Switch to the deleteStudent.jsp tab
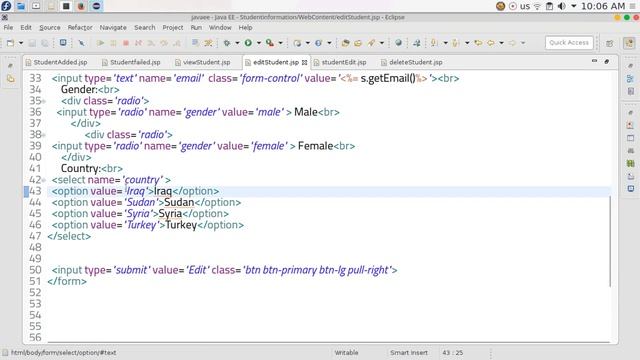 [x=412, y=62]
